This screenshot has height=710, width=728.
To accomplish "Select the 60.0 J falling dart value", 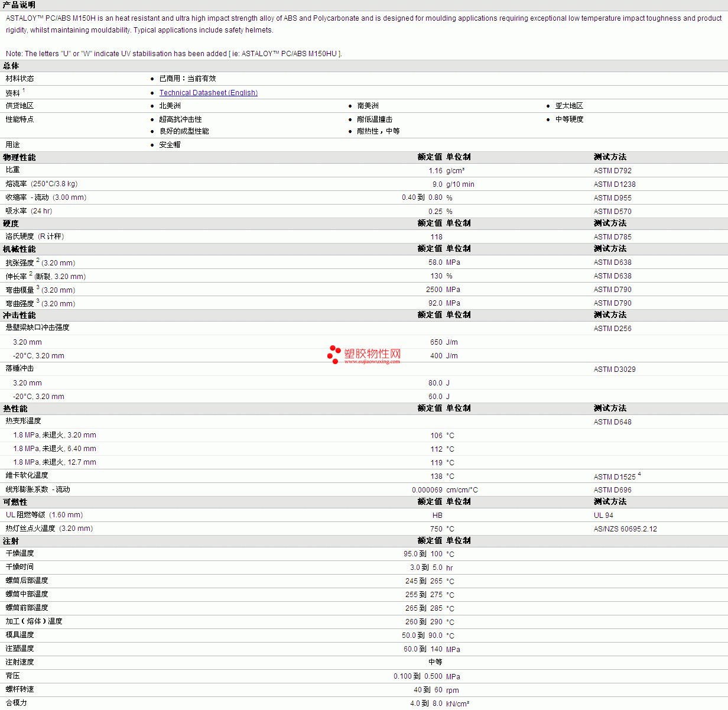I will [x=435, y=397].
